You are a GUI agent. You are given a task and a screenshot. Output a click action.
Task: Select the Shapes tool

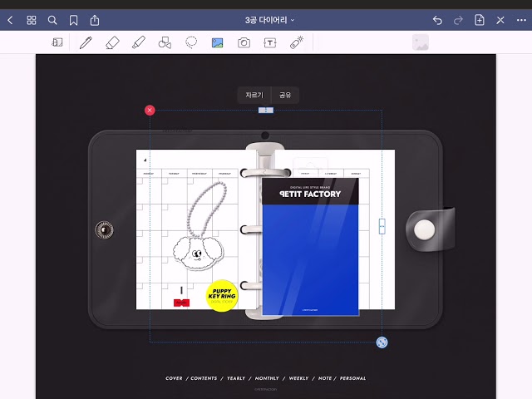coord(165,42)
